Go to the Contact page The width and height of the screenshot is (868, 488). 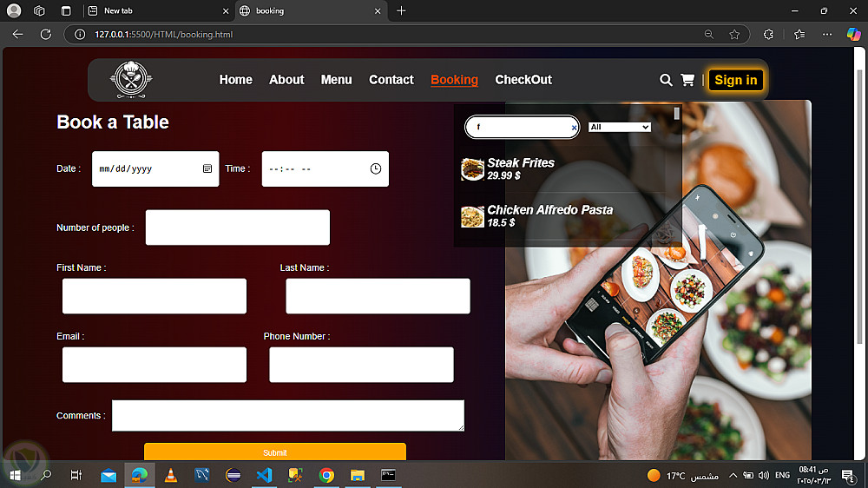point(391,80)
